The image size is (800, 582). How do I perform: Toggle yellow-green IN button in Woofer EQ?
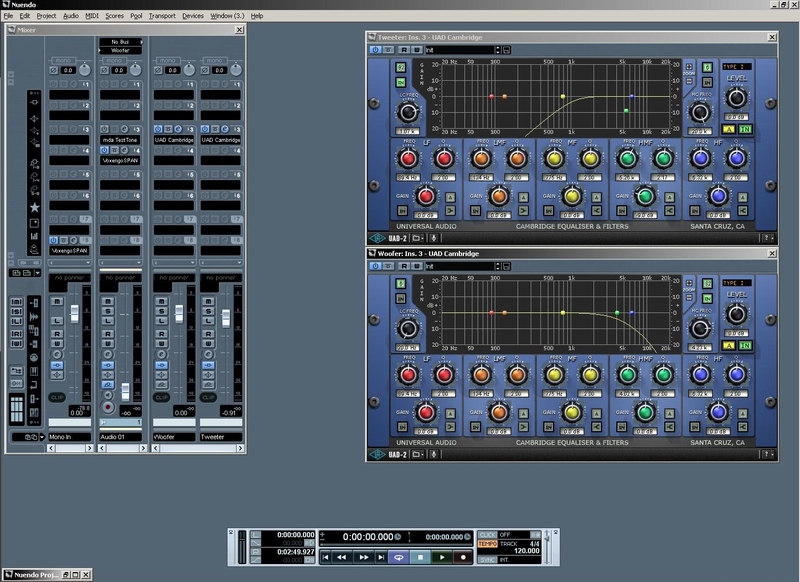pyautogui.click(x=745, y=345)
